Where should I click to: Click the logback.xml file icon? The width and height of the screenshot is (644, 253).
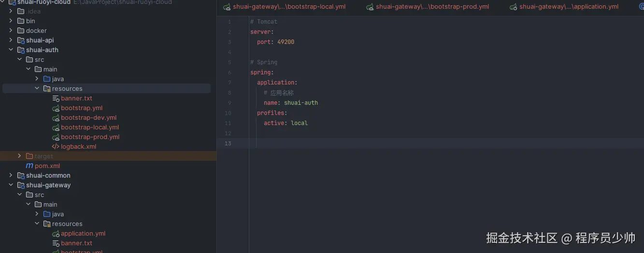point(56,147)
